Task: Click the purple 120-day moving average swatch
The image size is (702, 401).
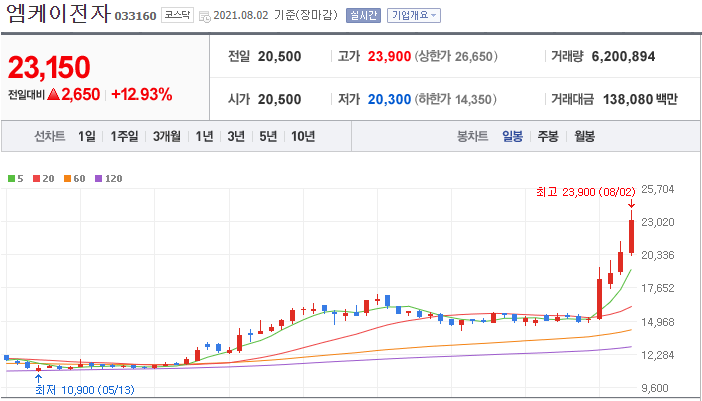Action: coord(98,179)
